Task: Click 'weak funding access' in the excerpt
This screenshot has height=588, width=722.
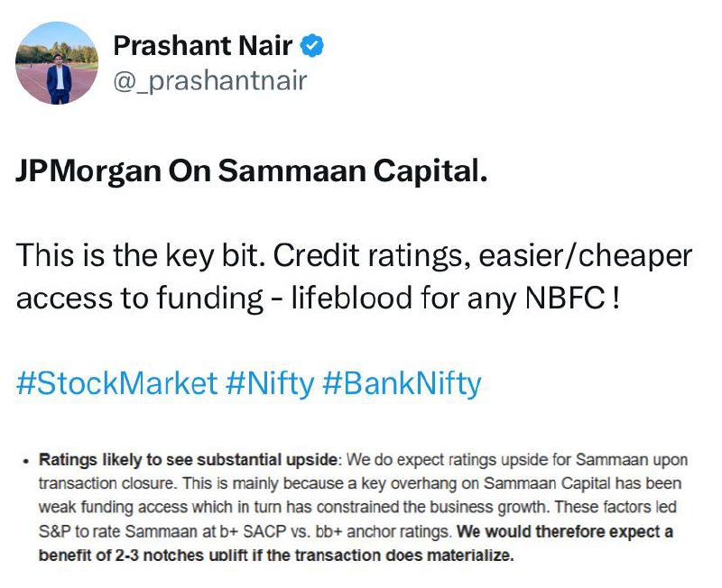Action: click(101, 509)
